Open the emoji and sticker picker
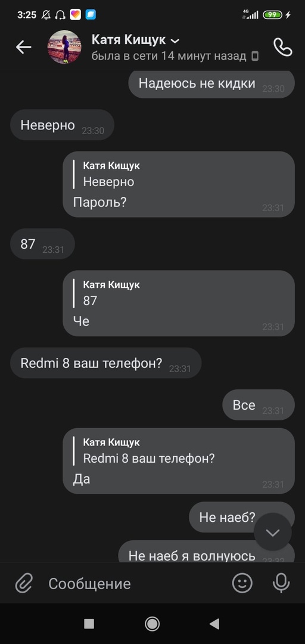This screenshot has height=644, width=305. point(242,583)
